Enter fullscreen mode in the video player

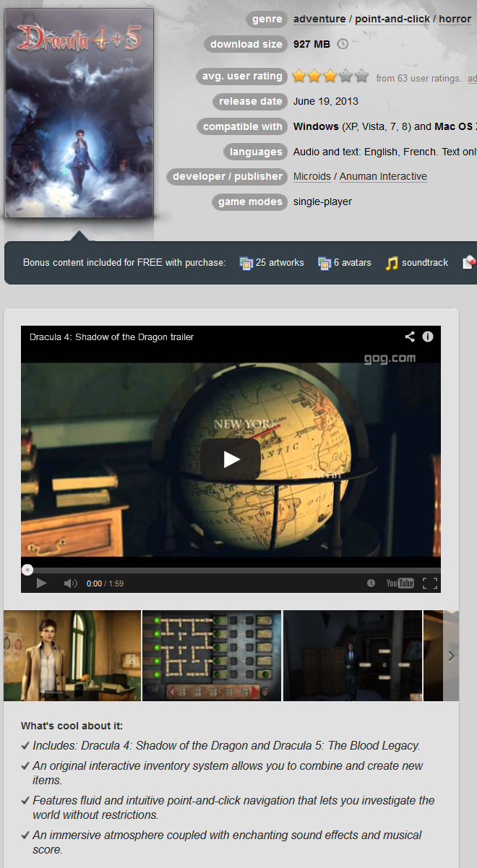pos(430,583)
